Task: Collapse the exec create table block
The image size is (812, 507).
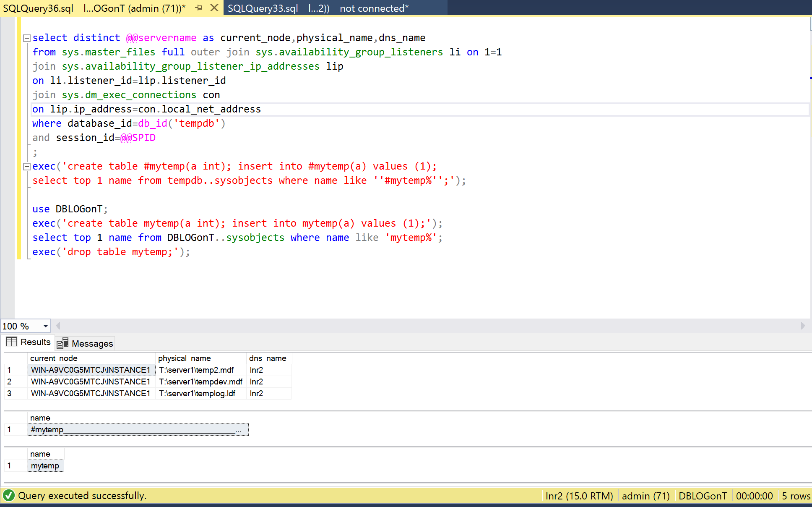Action: click(x=27, y=167)
